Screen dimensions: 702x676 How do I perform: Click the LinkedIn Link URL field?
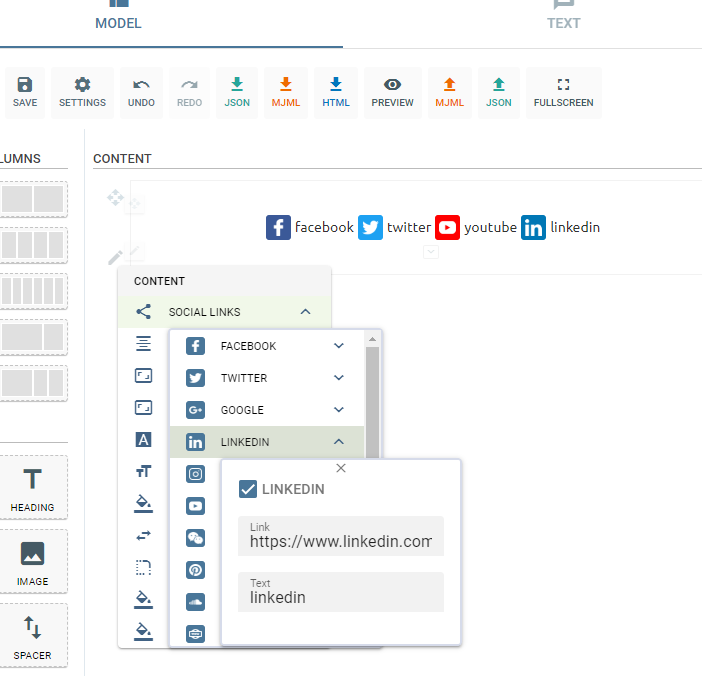(341, 536)
